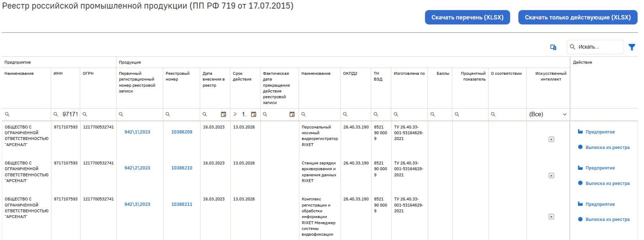Click search icon in the OKPD2 filter

(x=345, y=114)
